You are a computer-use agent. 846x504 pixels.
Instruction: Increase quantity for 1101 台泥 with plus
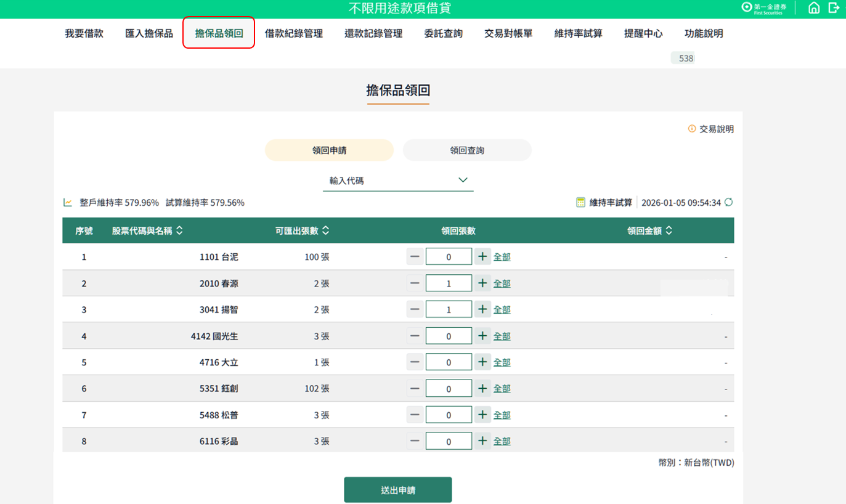(x=482, y=257)
